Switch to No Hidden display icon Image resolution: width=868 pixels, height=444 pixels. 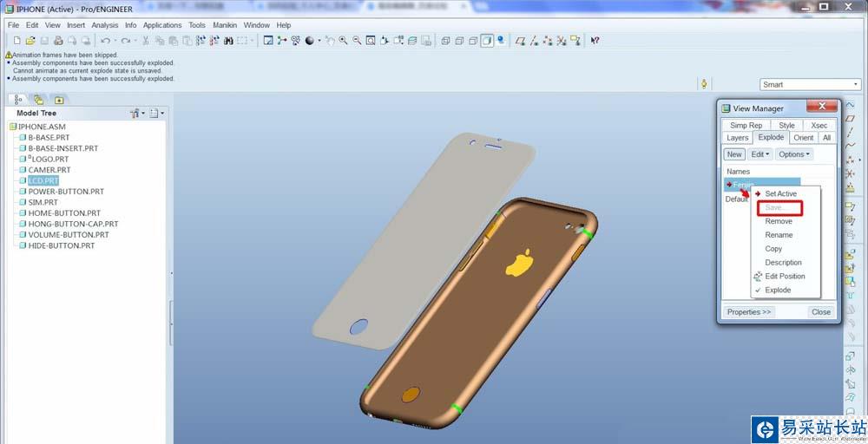[473, 41]
